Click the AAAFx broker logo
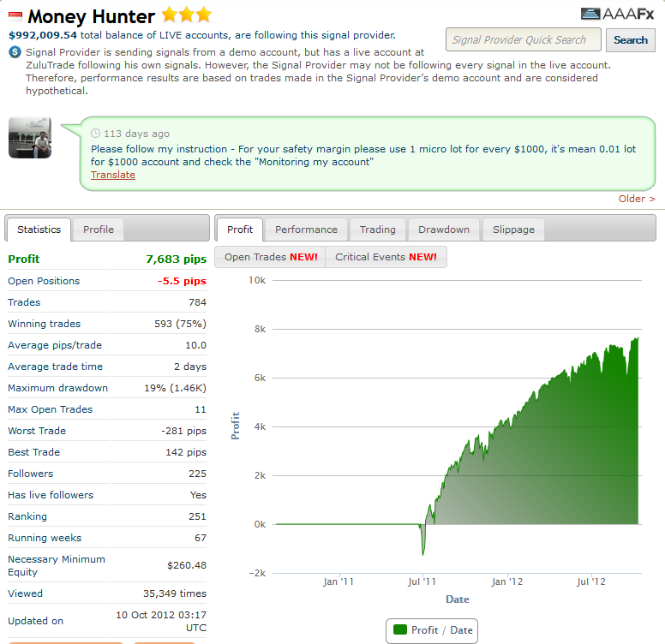Screen dimensions: 665x644 tap(618, 14)
